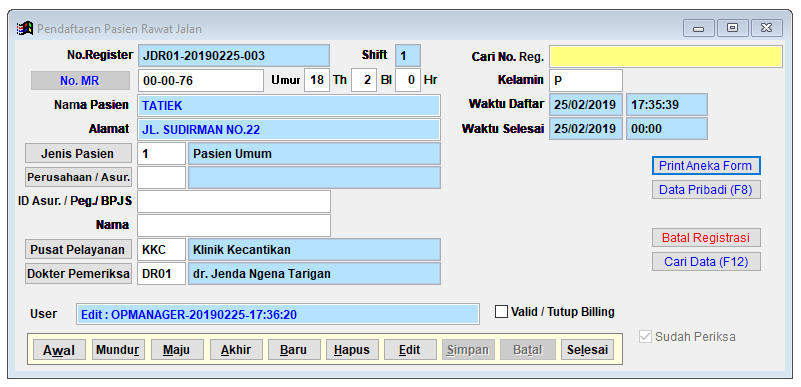Click the User edit log field
This screenshot has height=387, width=801.
click(x=278, y=314)
